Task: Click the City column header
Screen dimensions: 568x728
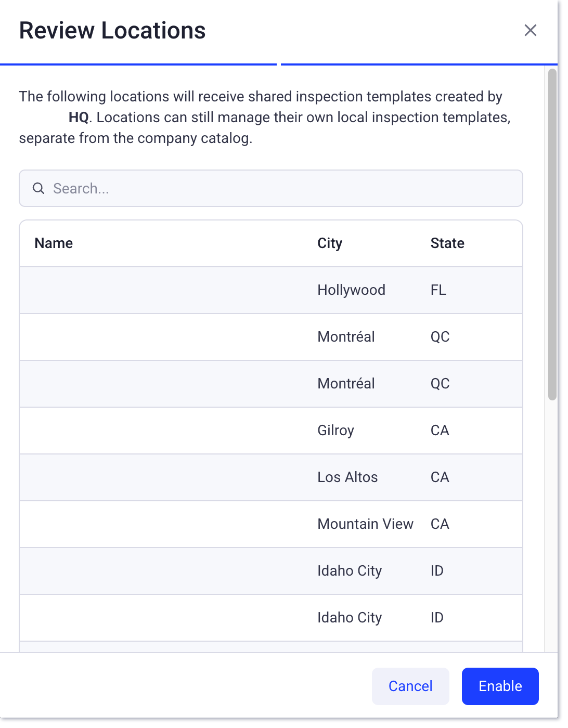Action: (x=330, y=243)
